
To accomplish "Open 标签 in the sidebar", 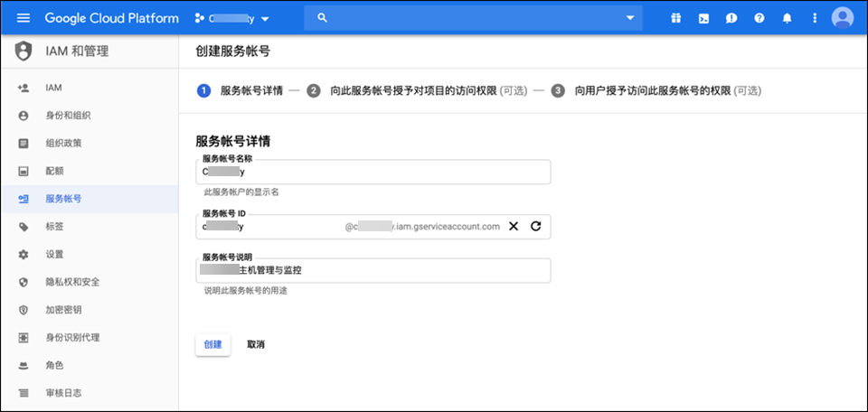I will (54, 227).
